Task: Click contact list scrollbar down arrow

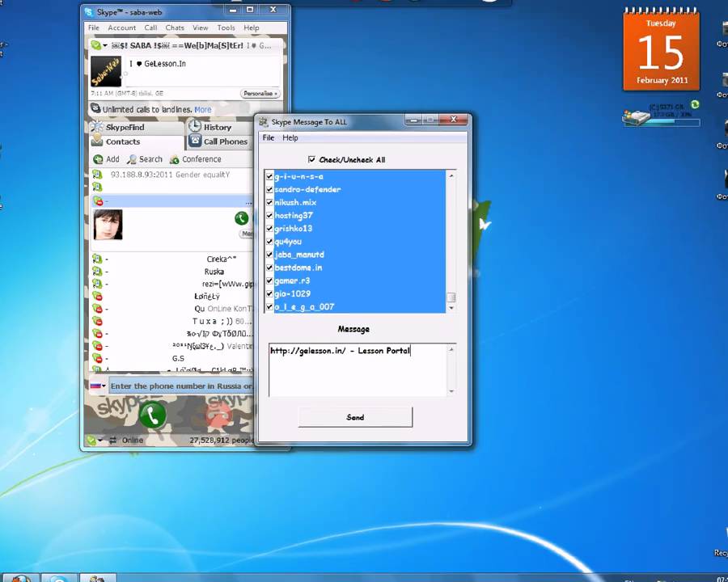Action: 451,308
